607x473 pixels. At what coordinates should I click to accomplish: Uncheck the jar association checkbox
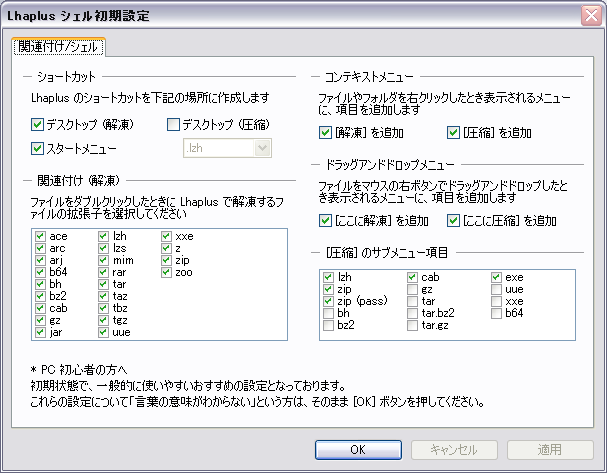click(x=40, y=332)
